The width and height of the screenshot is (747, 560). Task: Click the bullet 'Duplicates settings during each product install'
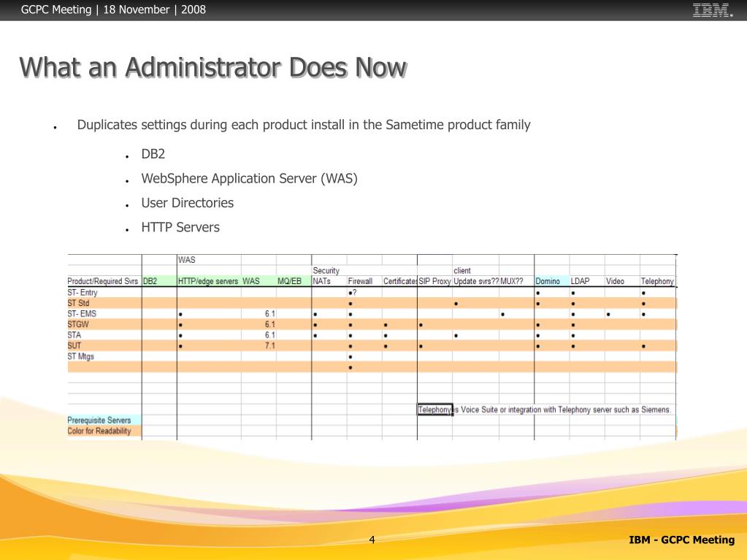point(304,125)
